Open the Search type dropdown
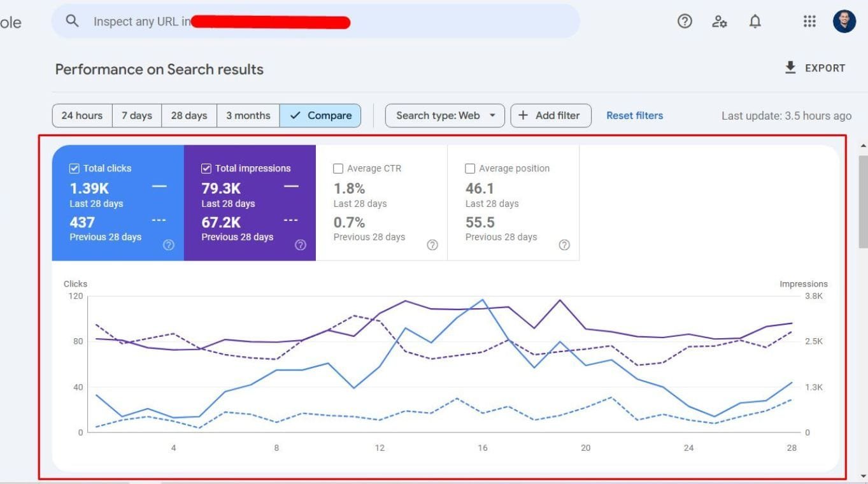 pos(445,115)
